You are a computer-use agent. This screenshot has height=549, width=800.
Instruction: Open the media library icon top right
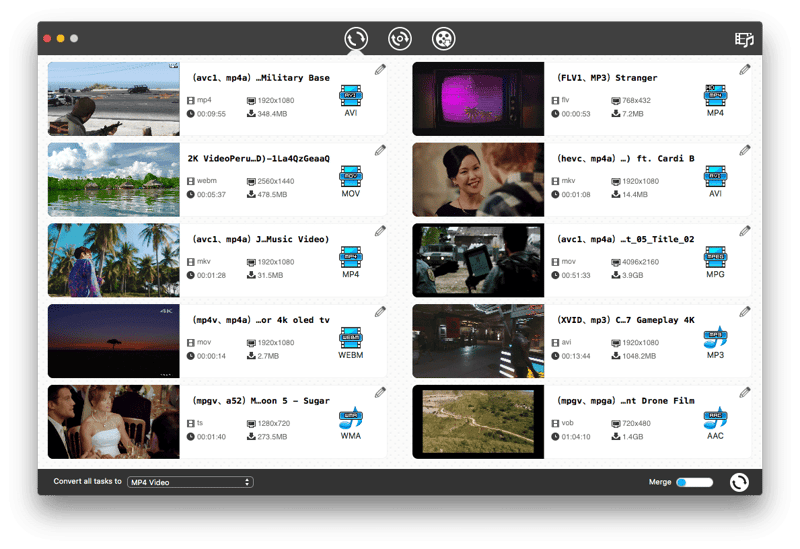point(743,40)
